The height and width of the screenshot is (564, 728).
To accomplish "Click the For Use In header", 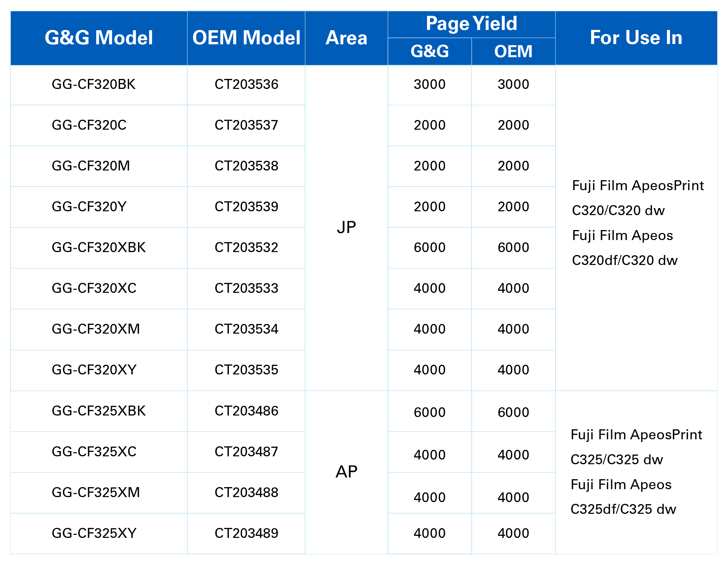I will tap(636, 38).
